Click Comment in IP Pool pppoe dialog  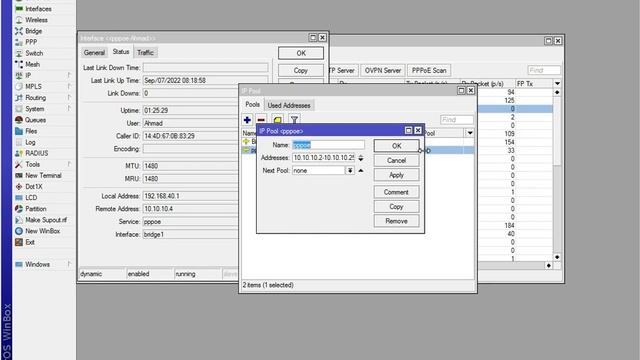coord(396,192)
